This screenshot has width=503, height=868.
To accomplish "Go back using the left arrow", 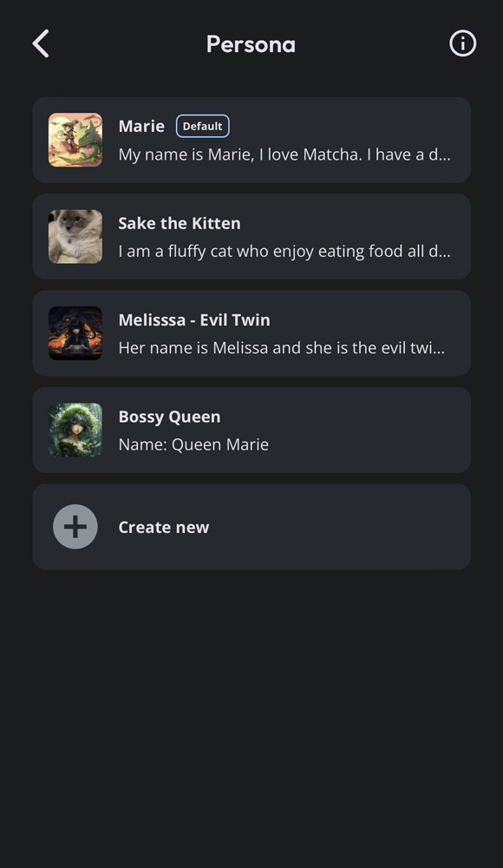I will pos(41,43).
